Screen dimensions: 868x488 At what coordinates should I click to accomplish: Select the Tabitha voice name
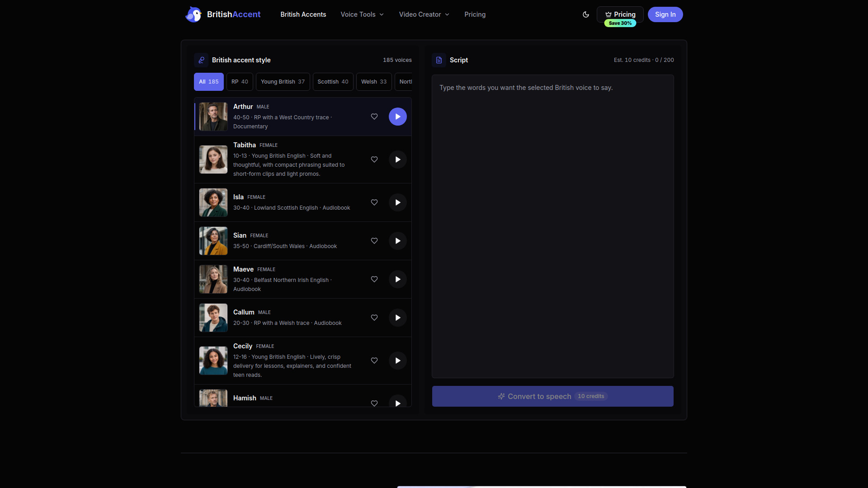[x=245, y=145]
